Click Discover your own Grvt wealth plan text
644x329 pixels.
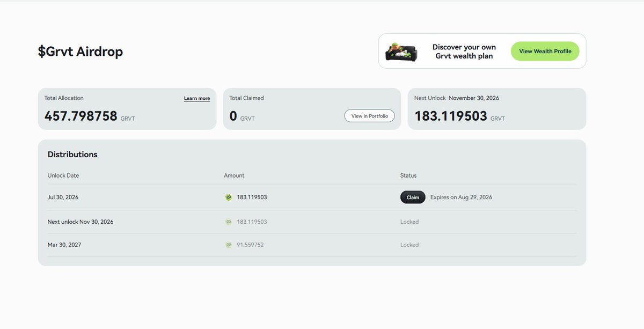[464, 52]
